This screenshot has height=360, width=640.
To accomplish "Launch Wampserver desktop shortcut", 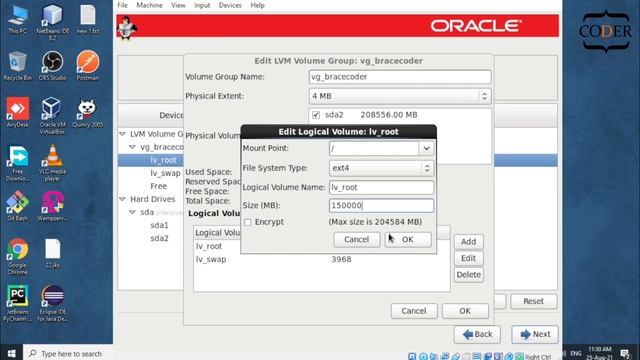I will pyautogui.click(x=53, y=207).
